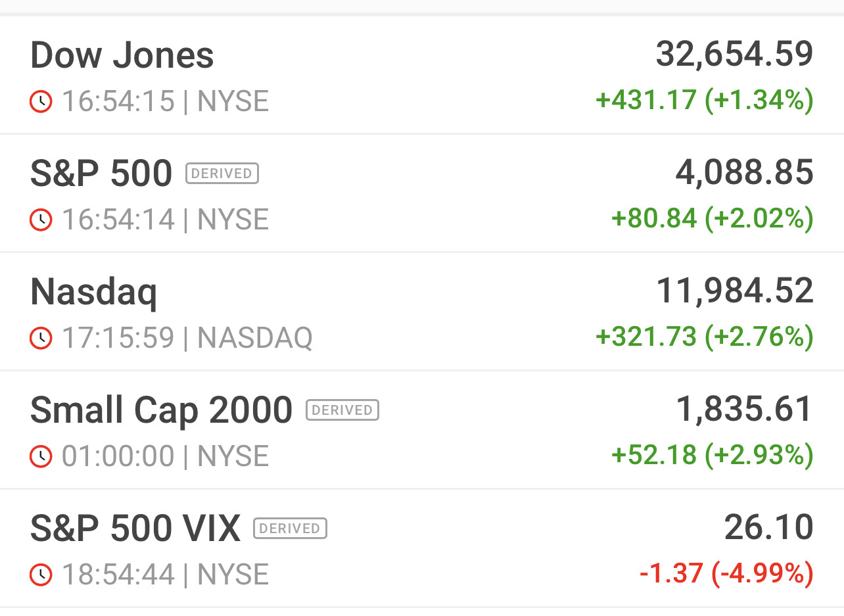Click the clock icon under S&P 500 VIX
The height and width of the screenshot is (616, 844).
[41, 575]
